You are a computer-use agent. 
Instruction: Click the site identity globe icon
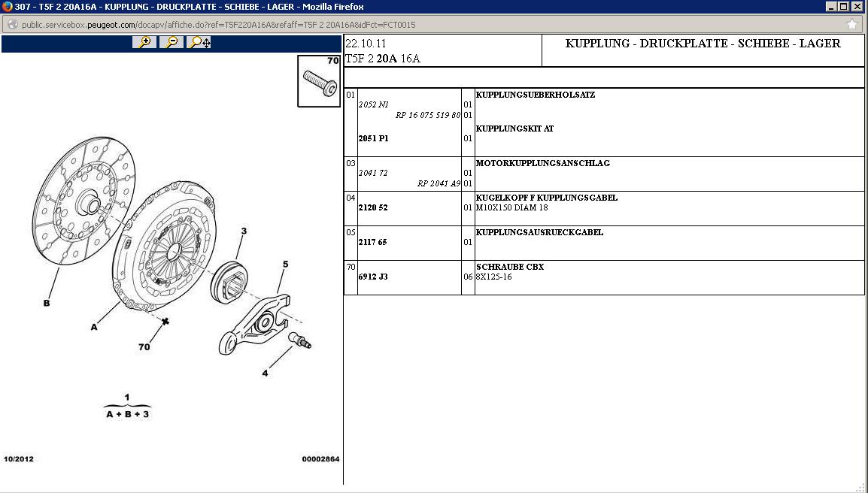[x=12, y=24]
